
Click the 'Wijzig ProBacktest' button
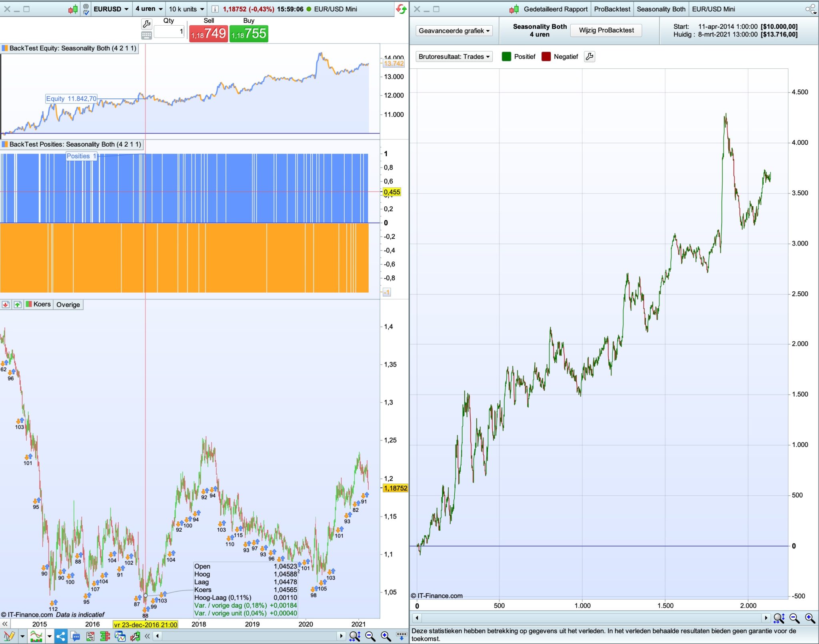[606, 30]
